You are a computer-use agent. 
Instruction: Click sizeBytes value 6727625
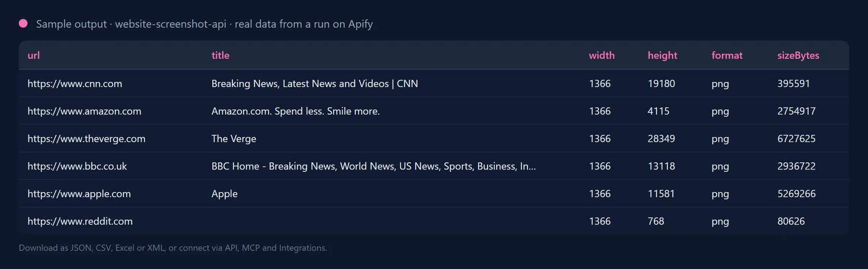pos(797,139)
